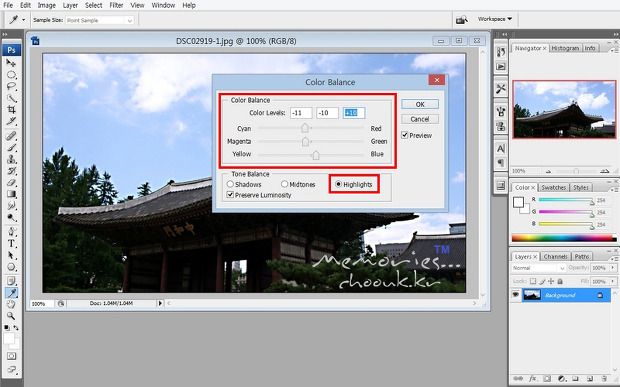Image resolution: width=620 pixels, height=387 pixels.
Task: Create a new layer icon
Action: (589, 378)
